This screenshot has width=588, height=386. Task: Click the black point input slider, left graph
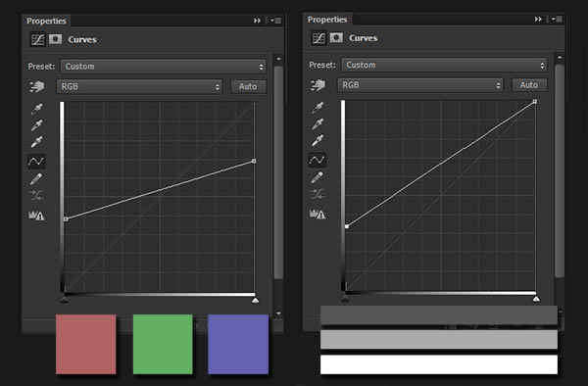pos(65,300)
